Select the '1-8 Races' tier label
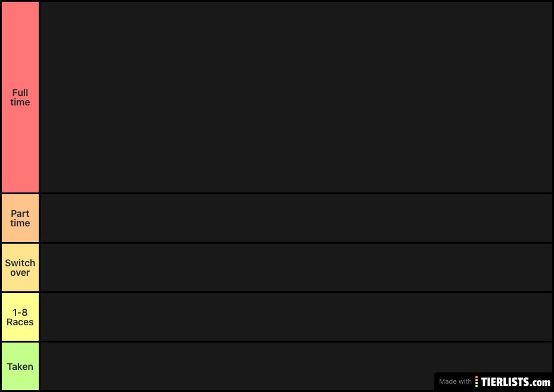Screen dimensions: 554x392 tap(20, 317)
